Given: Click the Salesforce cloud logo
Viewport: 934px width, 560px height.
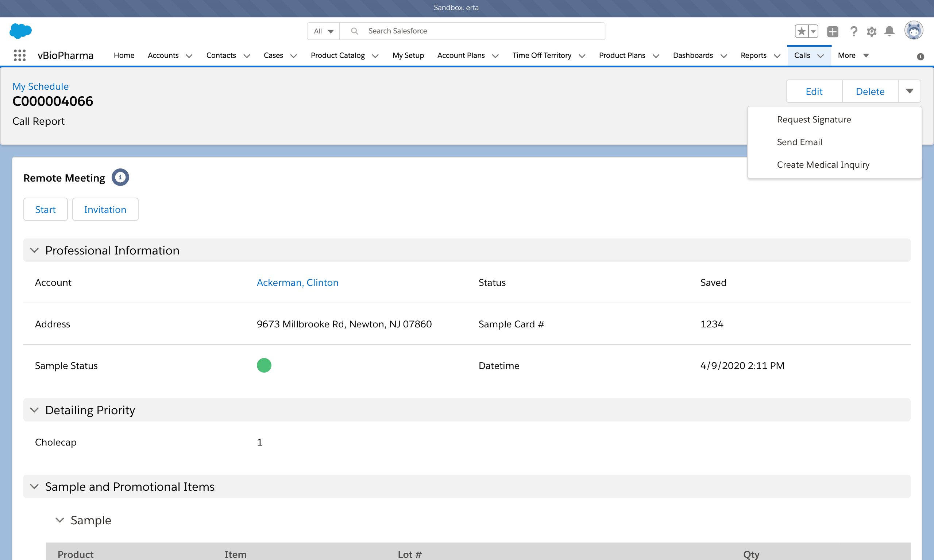Looking at the screenshot, I should point(20,31).
